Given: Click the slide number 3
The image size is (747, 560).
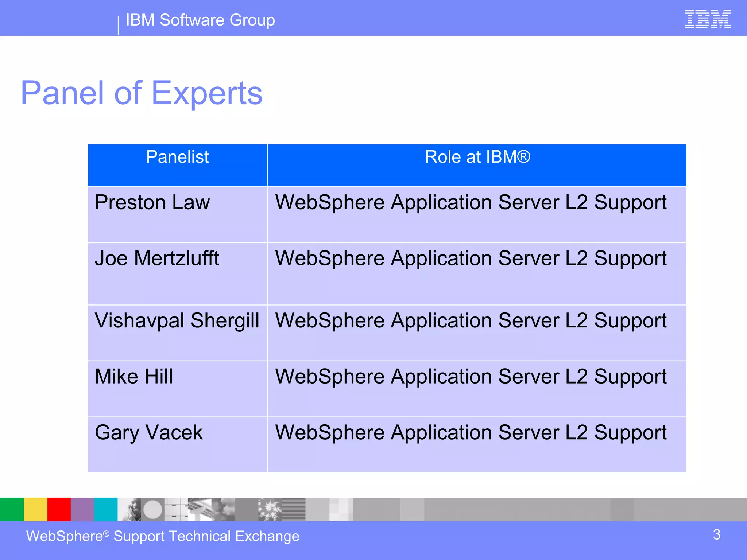Looking at the screenshot, I should pos(716,535).
